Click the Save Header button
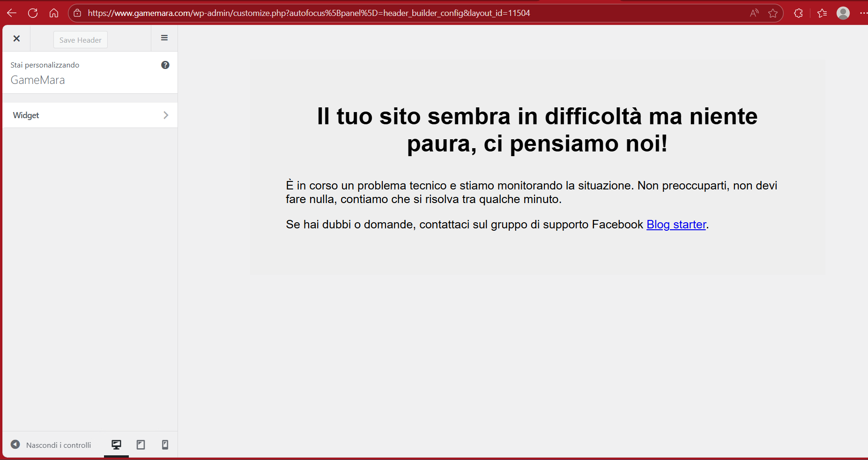This screenshot has width=868, height=460. point(80,40)
